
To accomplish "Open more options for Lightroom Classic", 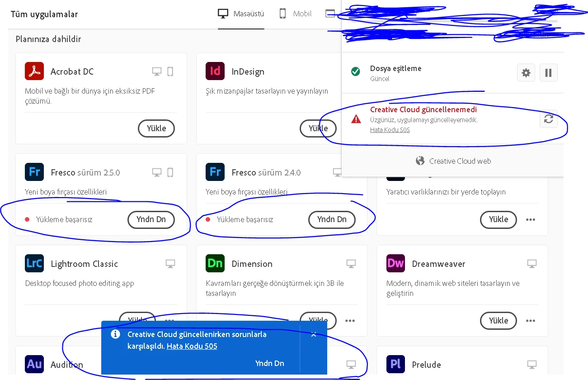I will (x=169, y=321).
